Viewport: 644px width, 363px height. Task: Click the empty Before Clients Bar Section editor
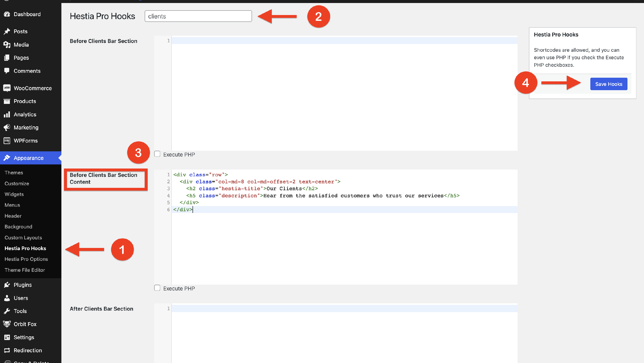344,95
